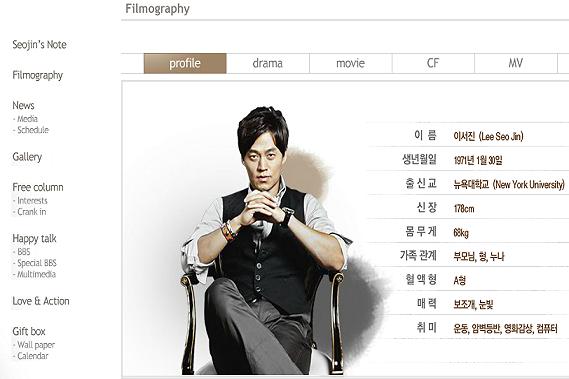Switch to the drama tab

268,63
